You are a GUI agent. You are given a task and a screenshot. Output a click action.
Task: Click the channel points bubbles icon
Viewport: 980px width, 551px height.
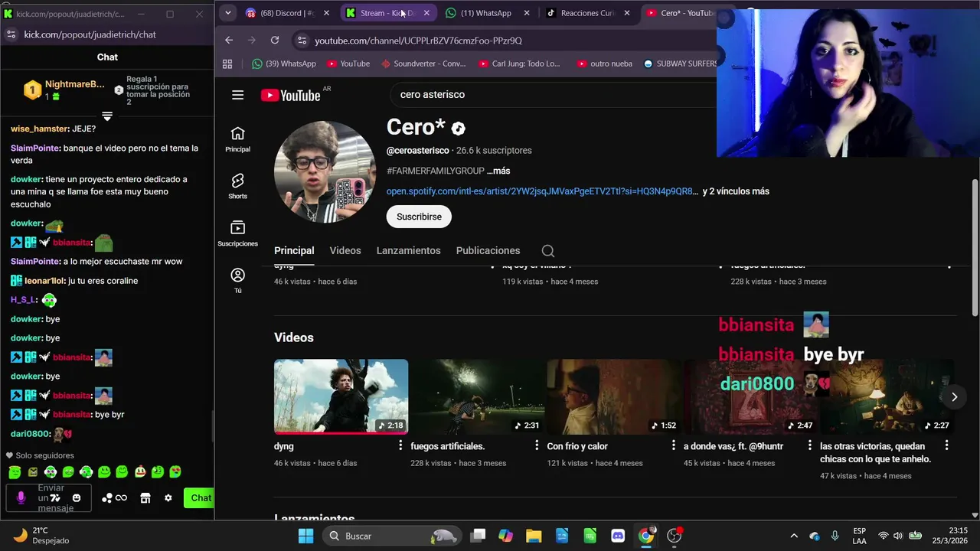107,498
